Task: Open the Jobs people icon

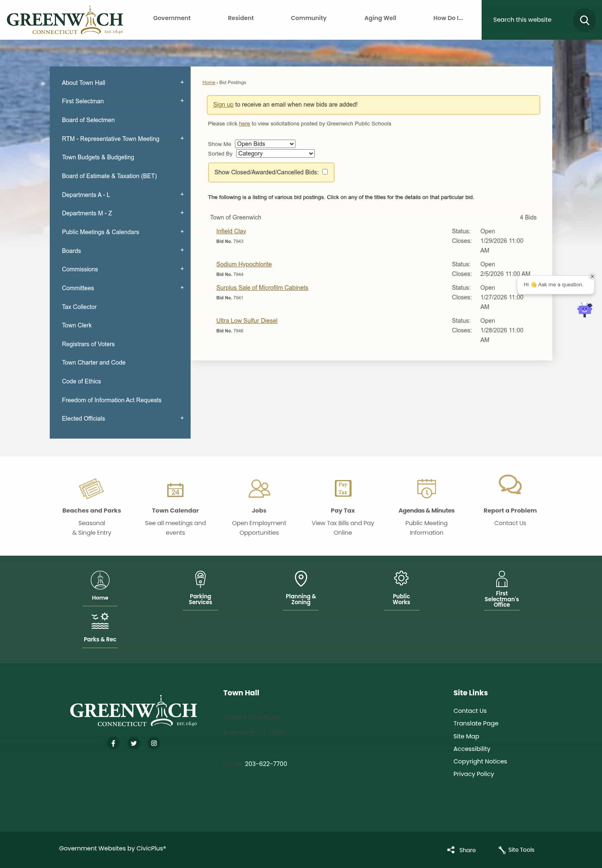Action: (x=259, y=488)
